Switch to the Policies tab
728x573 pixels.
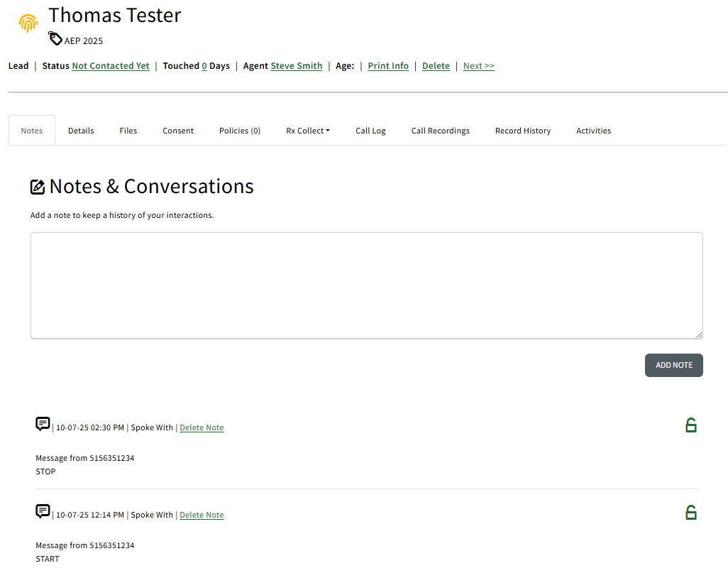239,130
